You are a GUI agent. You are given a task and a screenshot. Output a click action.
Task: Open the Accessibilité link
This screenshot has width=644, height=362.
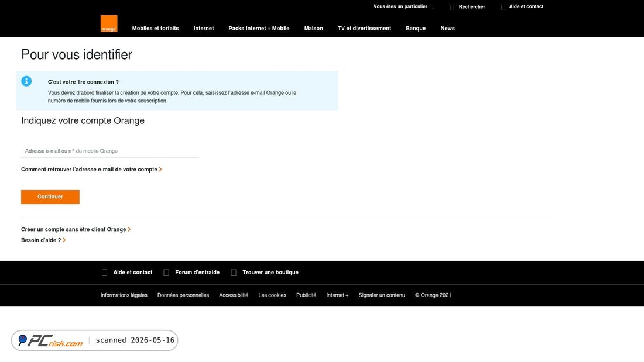point(234,295)
